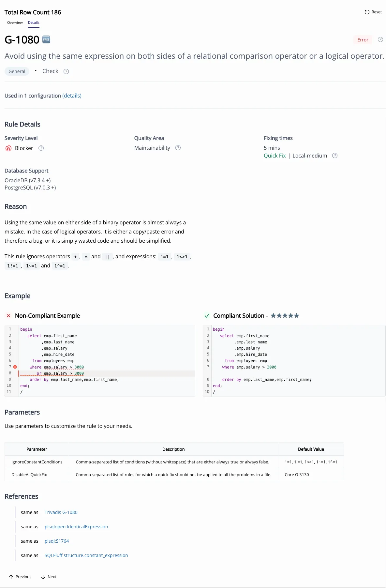Click help icon next to Maintainability

pyautogui.click(x=178, y=148)
